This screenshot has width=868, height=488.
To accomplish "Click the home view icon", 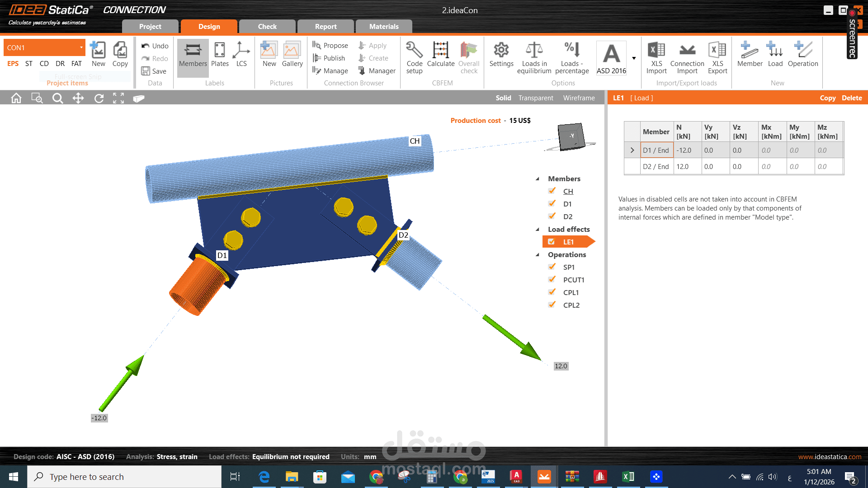I will pyautogui.click(x=16, y=98).
